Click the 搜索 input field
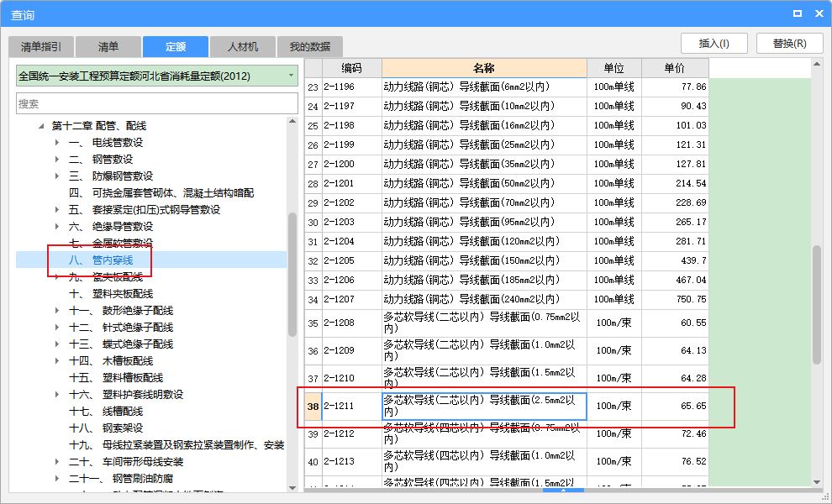This screenshot has height=504, width=832. (x=157, y=103)
